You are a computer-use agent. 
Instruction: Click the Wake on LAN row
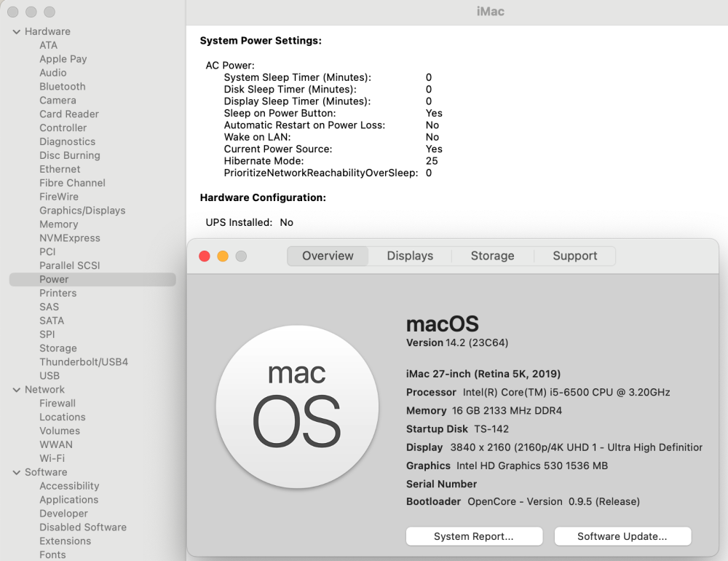pyautogui.click(x=331, y=137)
